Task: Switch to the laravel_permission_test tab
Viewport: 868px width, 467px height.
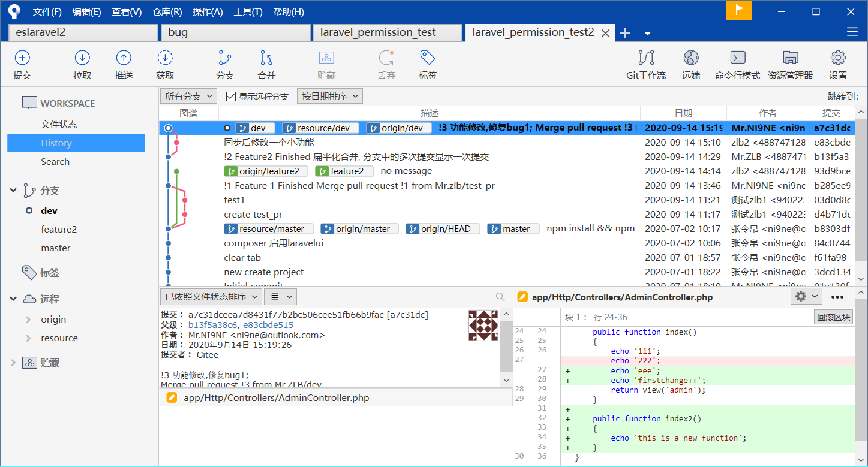Action: pos(378,32)
